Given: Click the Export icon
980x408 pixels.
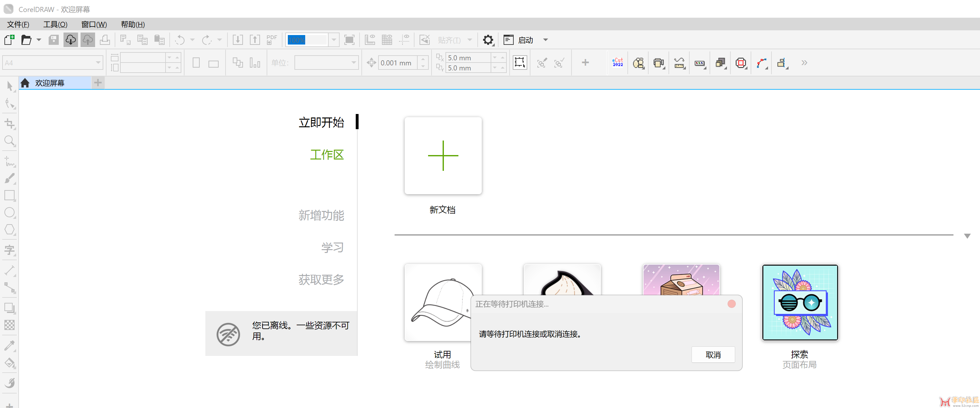Looking at the screenshot, I should tap(255, 39).
